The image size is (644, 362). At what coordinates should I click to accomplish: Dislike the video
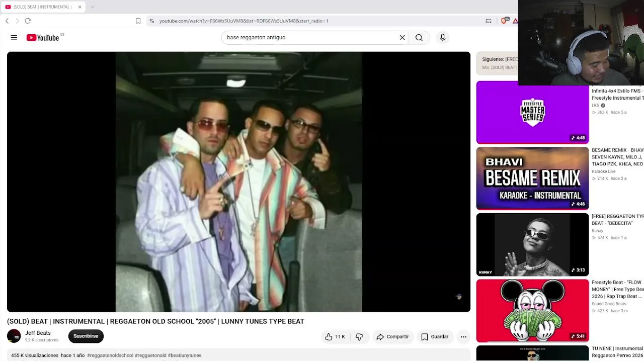(359, 337)
